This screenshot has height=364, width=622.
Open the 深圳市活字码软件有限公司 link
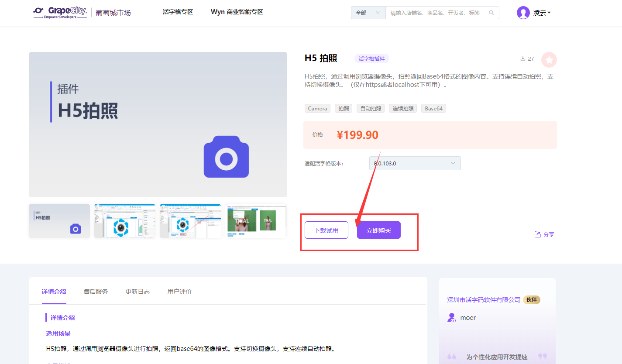pos(484,300)
